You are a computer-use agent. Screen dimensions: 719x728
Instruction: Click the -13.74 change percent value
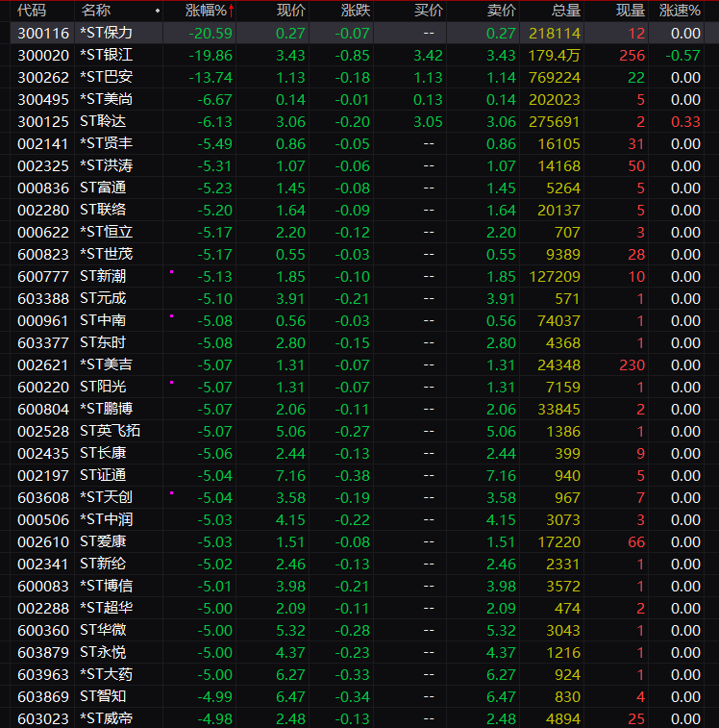(211, 78)
